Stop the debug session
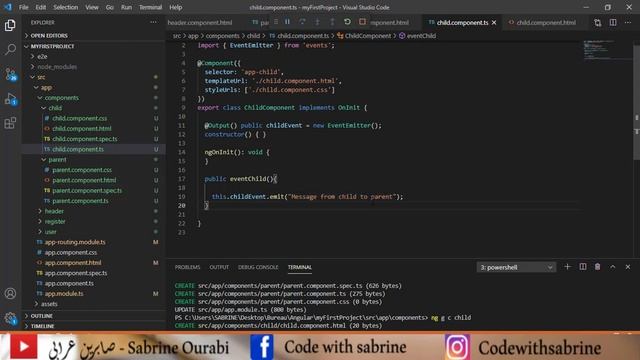This screenshot has width=640, height=360. [x=362, y=22]
